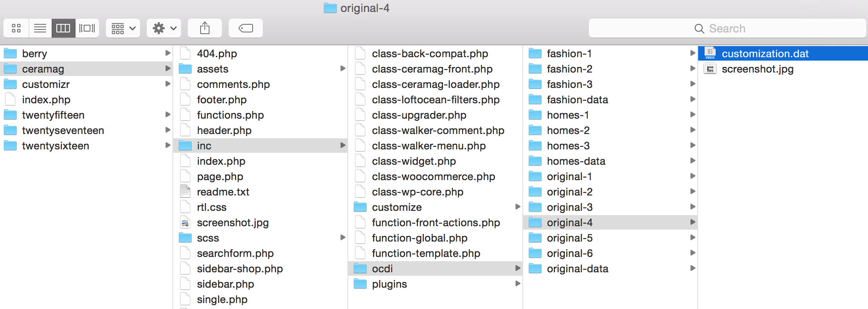Select footer.php file name

coord(222,99)
